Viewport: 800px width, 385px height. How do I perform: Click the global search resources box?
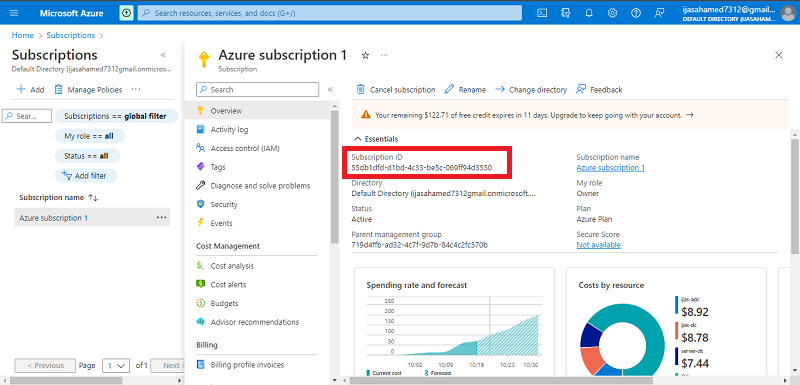click(x=330, y=13)
